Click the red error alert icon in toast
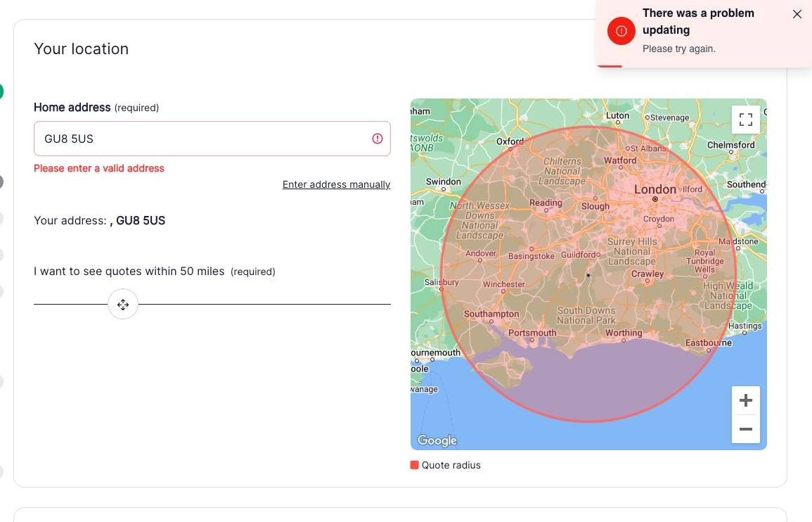Viewport: 812px width, 522px height. 621,31
